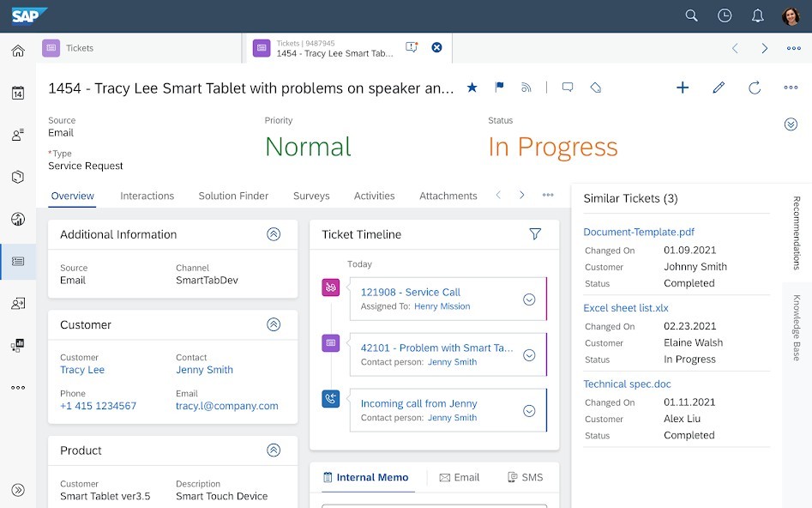Open Document-Template.pdf similar ticket
The height and width of the screenshot is (508, 812).
click(x=639, y=232)
